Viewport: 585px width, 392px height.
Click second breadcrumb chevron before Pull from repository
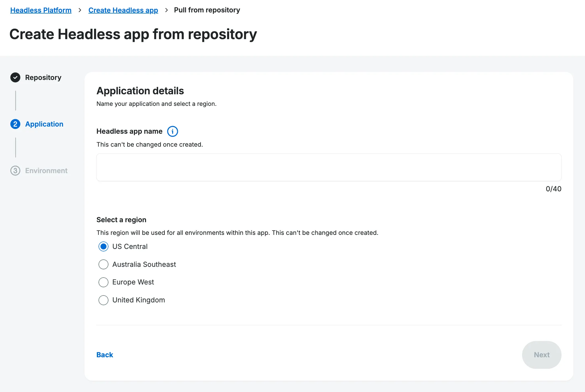[166, 10]
